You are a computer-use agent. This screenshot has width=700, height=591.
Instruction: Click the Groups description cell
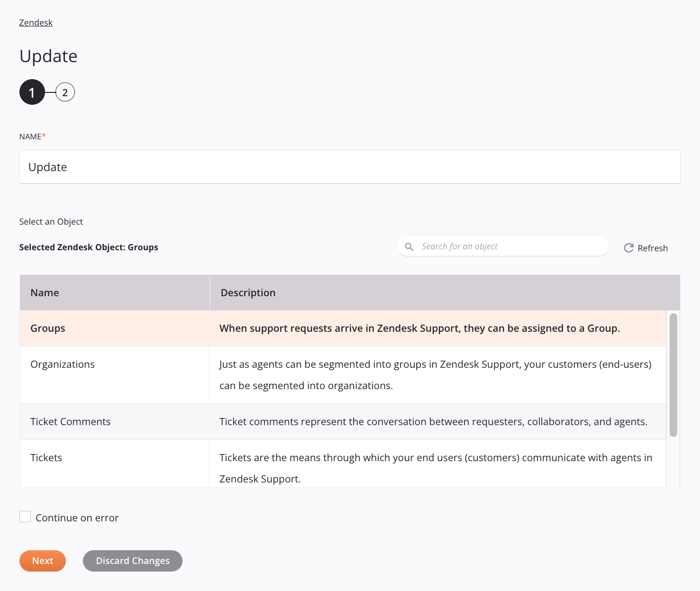437,328
